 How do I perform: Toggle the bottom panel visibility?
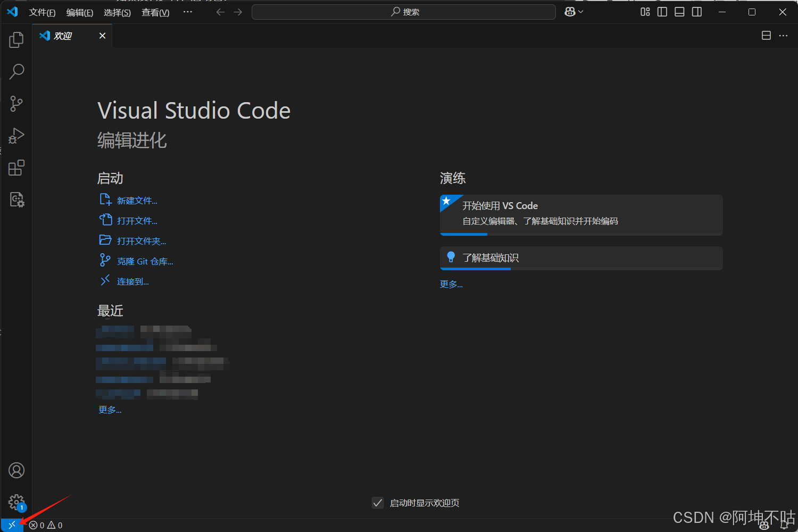pos(679,12)
